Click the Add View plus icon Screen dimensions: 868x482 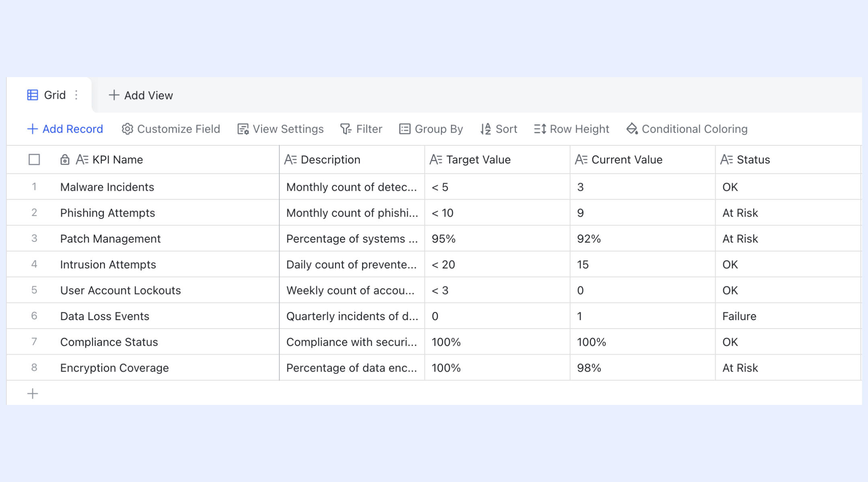pyautogui.click(x=114, y=95)
